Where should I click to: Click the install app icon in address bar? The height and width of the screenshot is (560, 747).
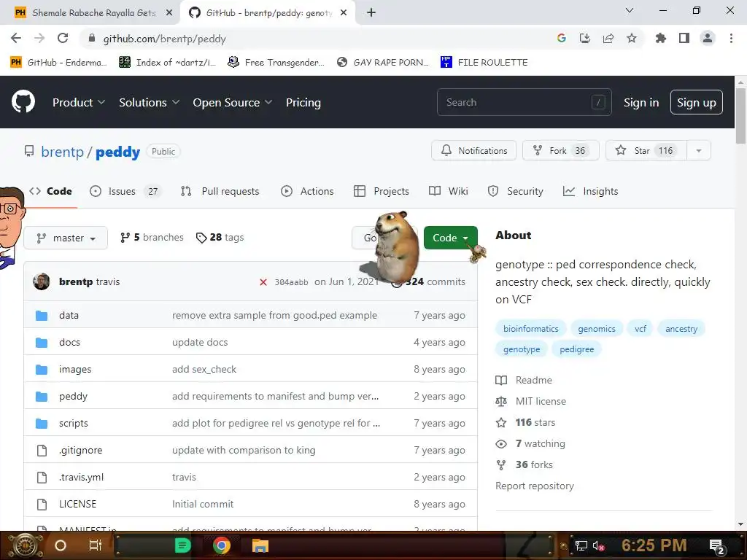click(584, 38)
